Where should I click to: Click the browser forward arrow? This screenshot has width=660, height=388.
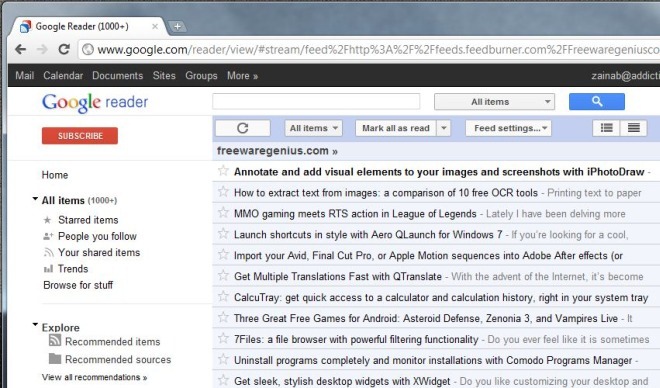point(42,50)
